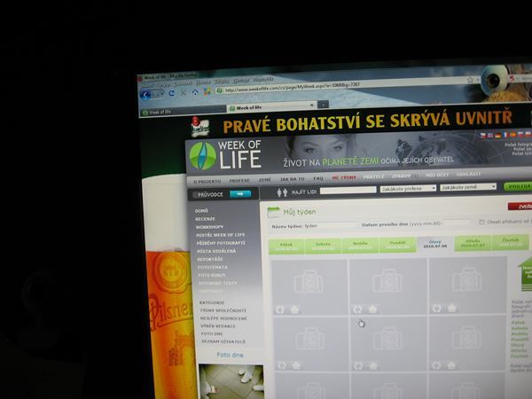
Task: Select the German flag language icon
Action: [x=497, y=135]
